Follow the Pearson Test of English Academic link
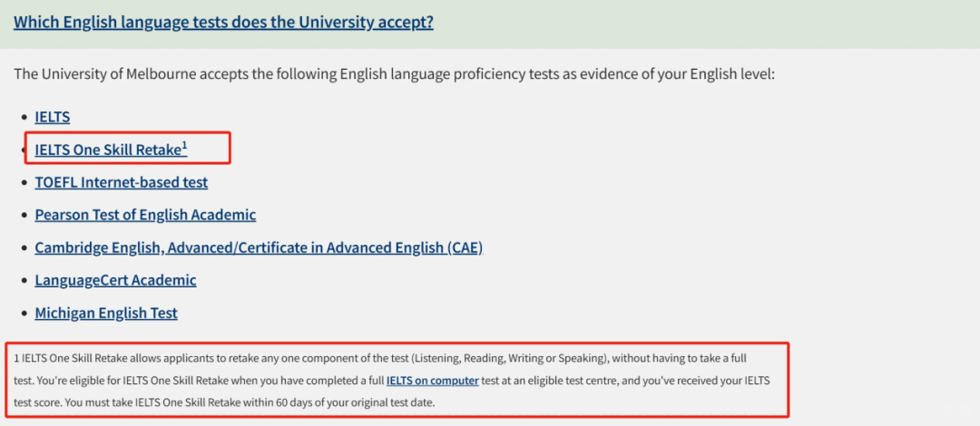Image resolution: width=980 pixels, height=426 pixels. (x=145, y=215)
